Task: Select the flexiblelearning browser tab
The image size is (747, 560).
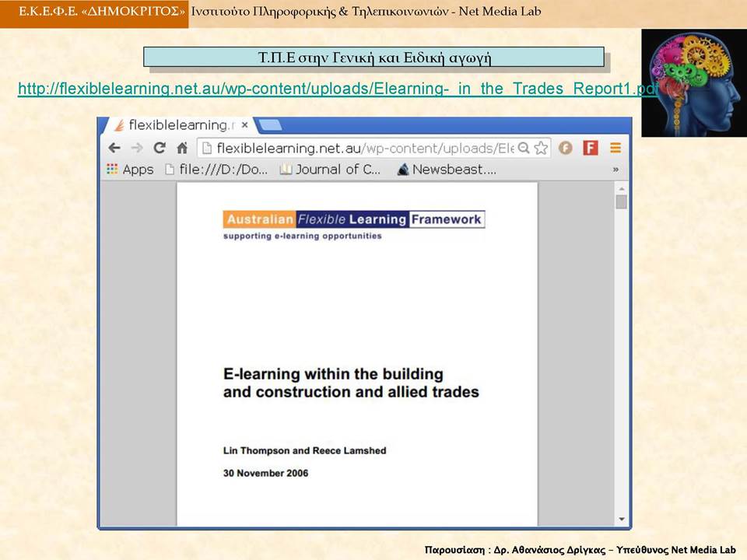Action: point(179,125)
